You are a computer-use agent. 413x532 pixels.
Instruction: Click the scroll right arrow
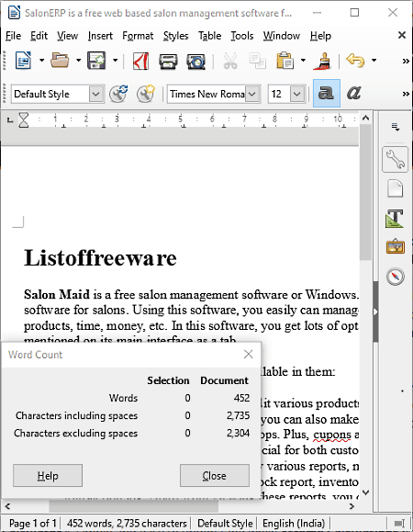(x=352, y=506)
